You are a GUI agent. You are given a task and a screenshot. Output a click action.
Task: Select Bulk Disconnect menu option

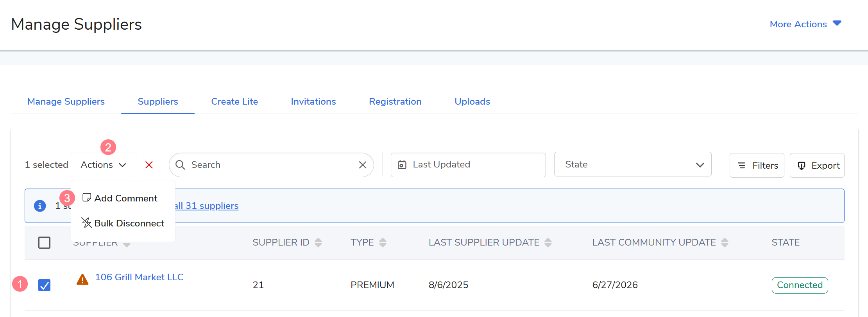[x=123, y=223]
